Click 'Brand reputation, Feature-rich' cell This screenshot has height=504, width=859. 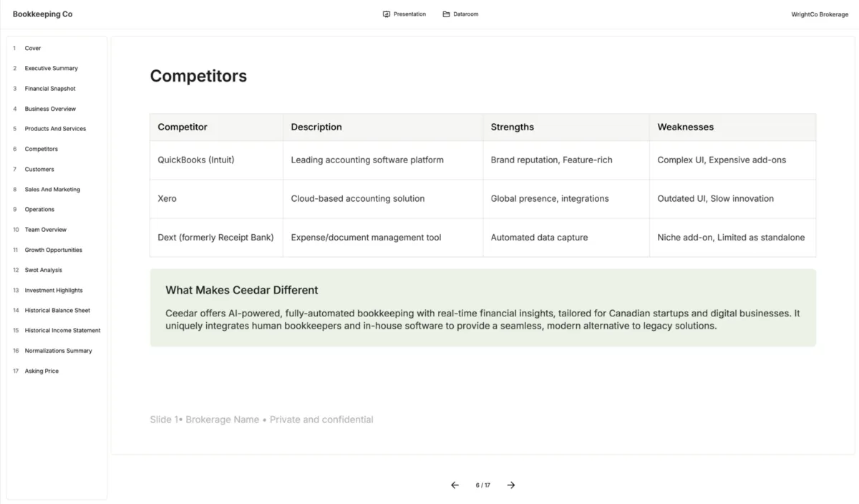(566, 160)
